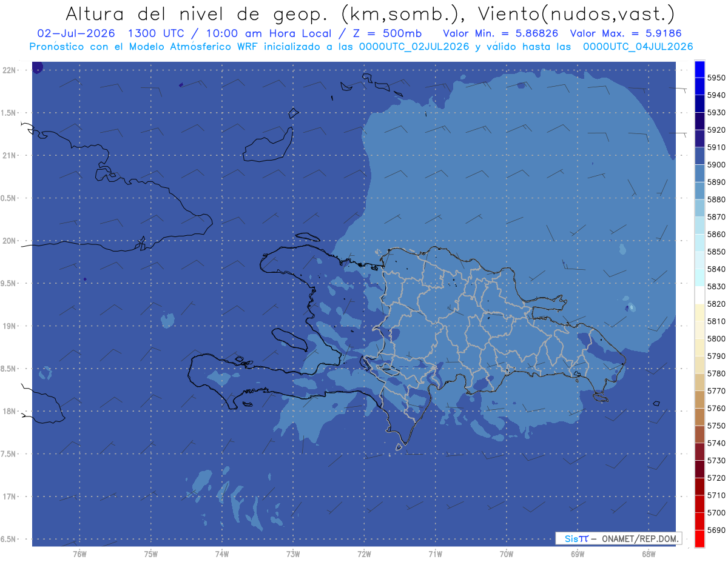The height and width of the screenshot is (562, 728).
Task: Click the '5800' color scale label
Action: [716, 339]
